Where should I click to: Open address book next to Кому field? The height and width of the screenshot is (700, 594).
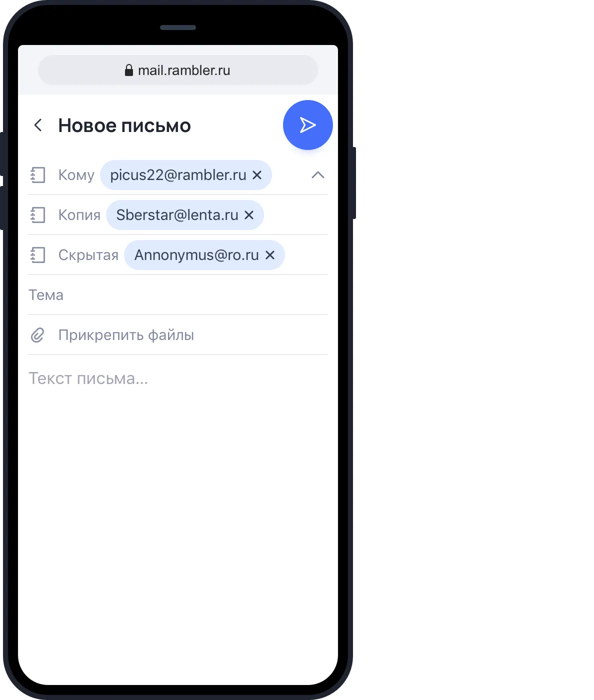point(38,175)
